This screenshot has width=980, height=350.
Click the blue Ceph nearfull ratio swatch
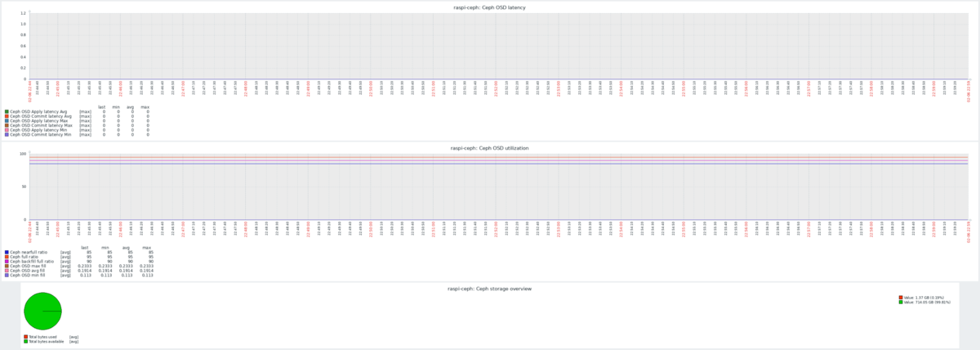point(7,252)
